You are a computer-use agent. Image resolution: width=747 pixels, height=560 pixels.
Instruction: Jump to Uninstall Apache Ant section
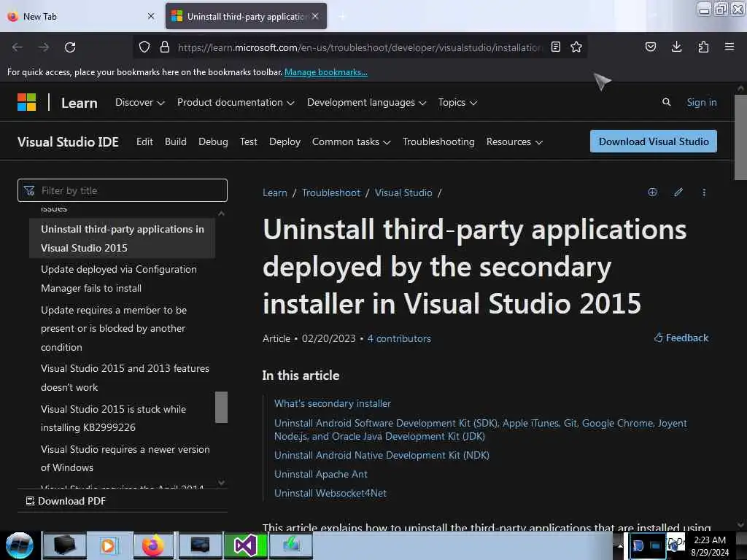(321, 474)
